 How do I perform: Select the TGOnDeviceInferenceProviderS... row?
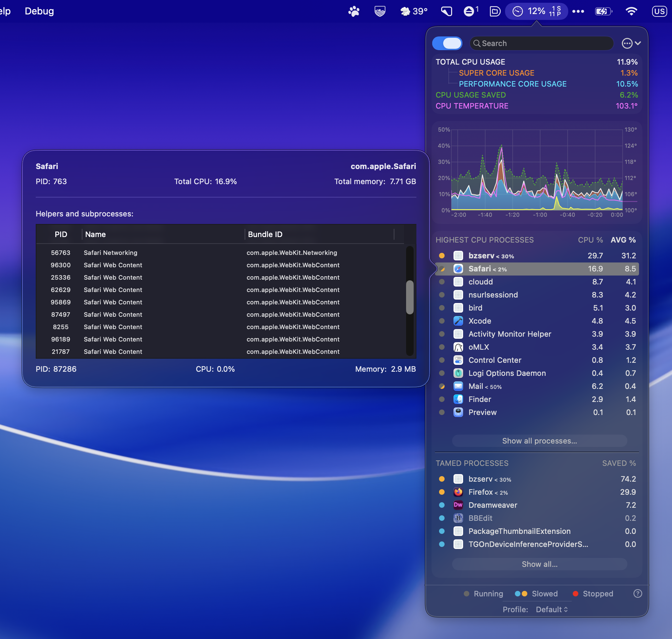tap(537, 544)
